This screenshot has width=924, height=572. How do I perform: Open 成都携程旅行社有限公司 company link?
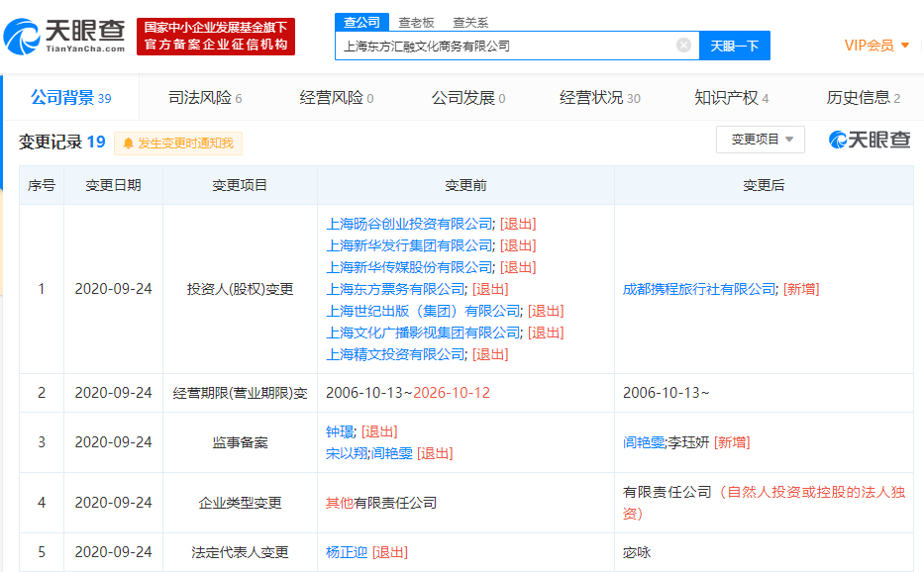(699, 289)
